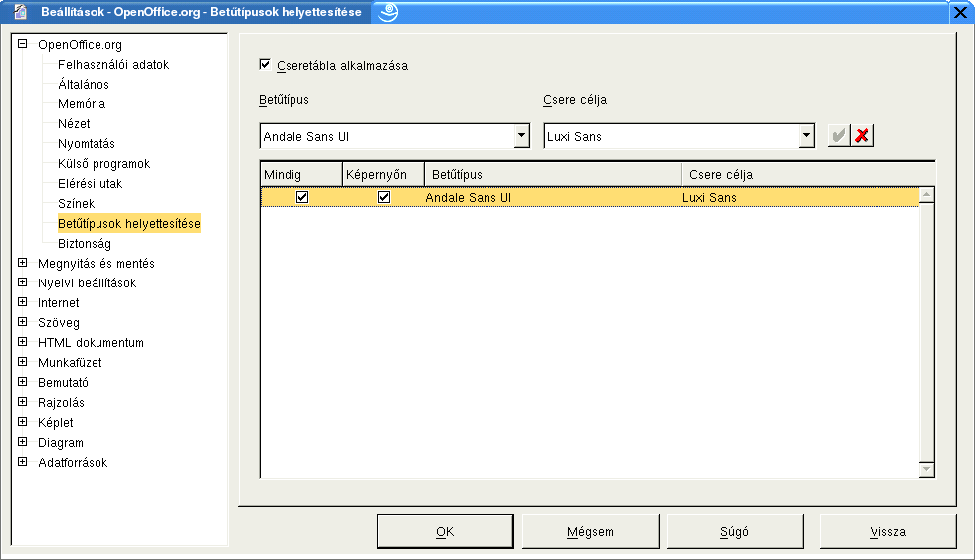Click Mindig column header
Viewport: 975px width, 560px height.
click(300, 175)
